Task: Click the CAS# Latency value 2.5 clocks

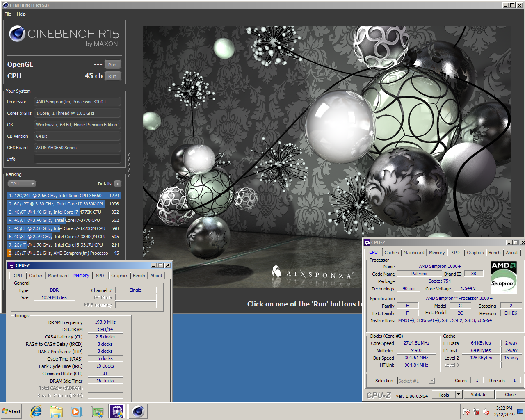Action: click(105, 337)
